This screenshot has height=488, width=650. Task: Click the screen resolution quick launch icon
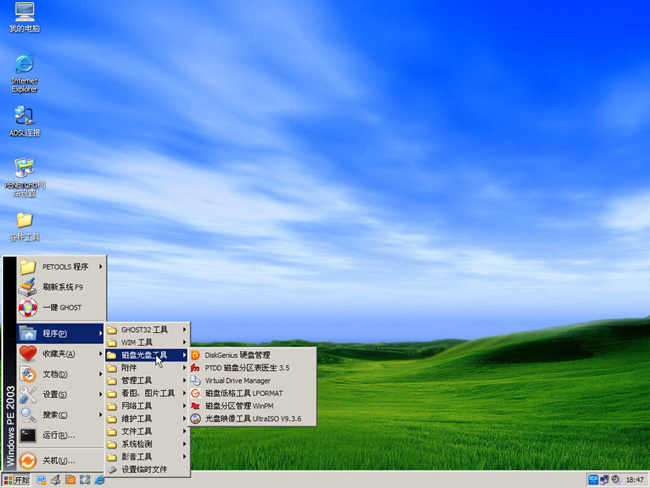(x=85, y=480)
